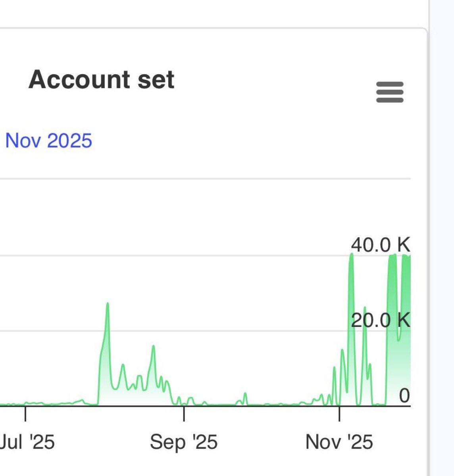Click the x-axis tick above Sep '25

pyautogui.click(x=184, y=413)
